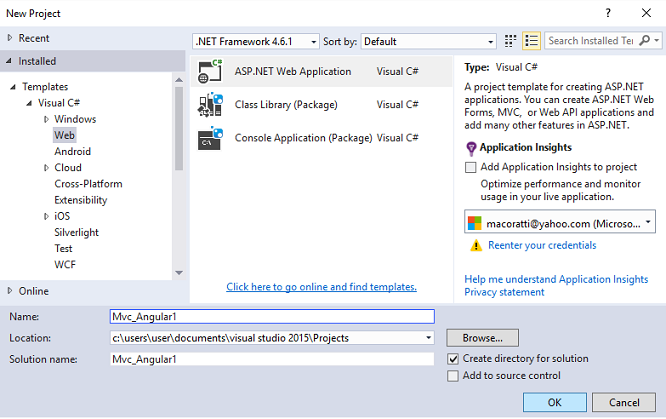Select Console Application (Package) template name
This screenshot has height=419, width=666.
point(304,138)
